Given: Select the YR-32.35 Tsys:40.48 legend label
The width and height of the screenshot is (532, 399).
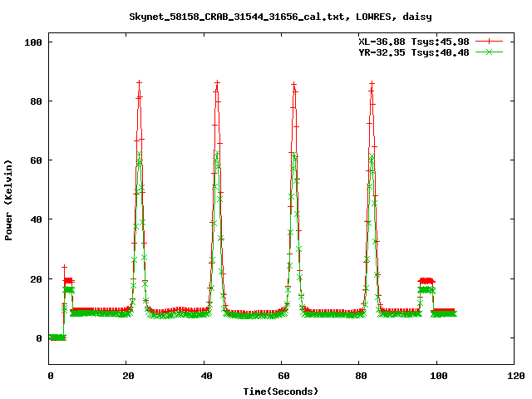Looking at the screenshot, I should [x=414, y=52].
